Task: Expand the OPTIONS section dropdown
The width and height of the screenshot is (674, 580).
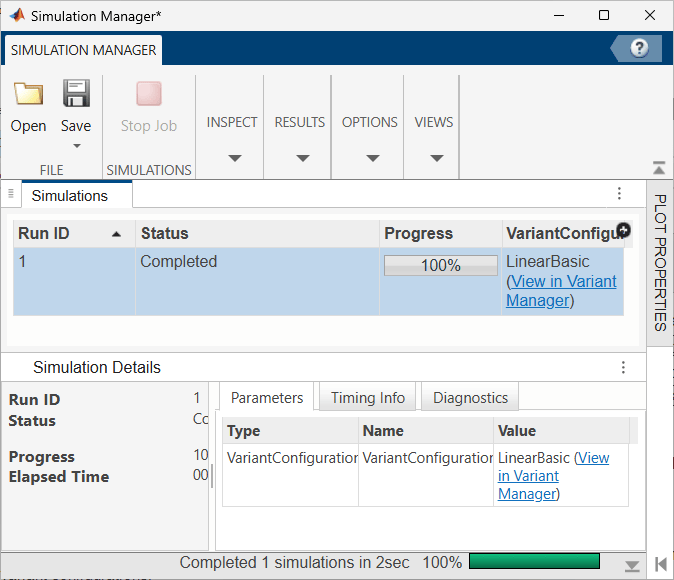Action: (373, 158)
